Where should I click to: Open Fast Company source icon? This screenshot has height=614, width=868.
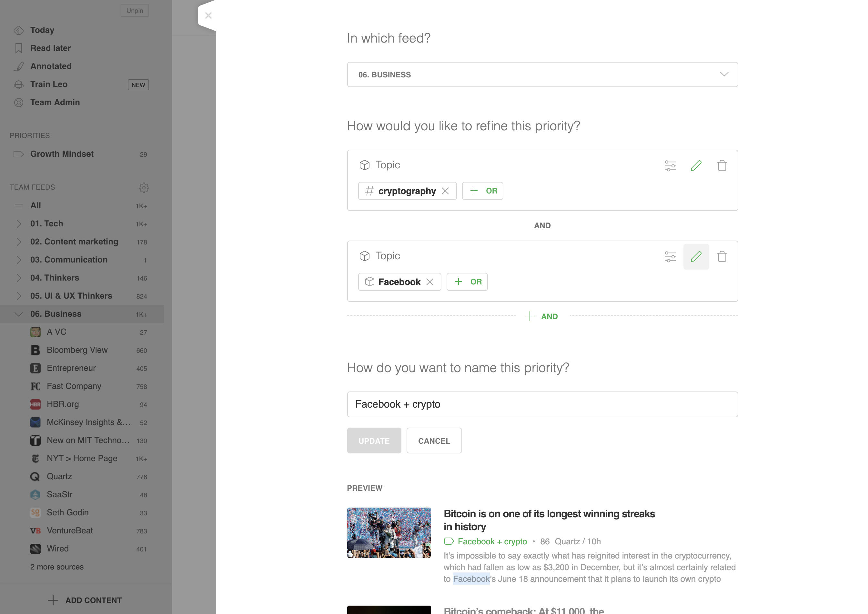click(x=35, y=386)
